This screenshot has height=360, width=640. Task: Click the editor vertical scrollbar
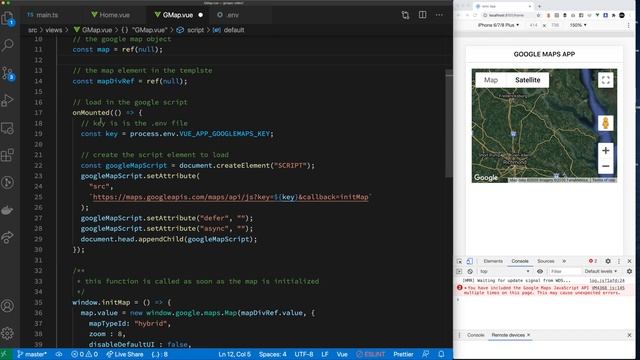coord(449,123)
